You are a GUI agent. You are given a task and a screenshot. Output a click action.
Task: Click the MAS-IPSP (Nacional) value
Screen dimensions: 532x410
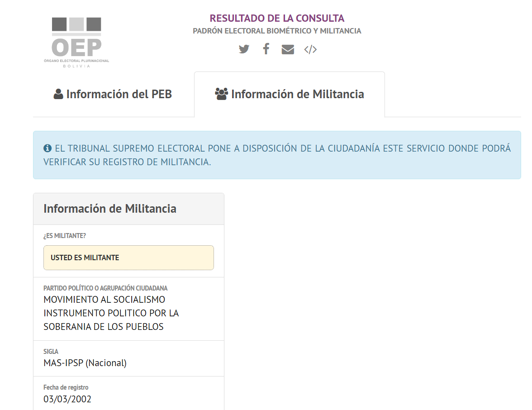pyautogui.click(x=85, y=363)
